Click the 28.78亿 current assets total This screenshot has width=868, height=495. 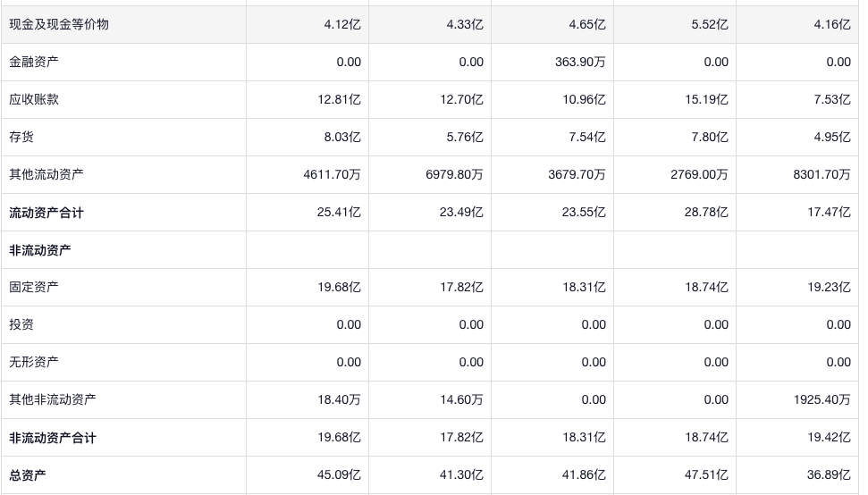click(x=705, y=213)
